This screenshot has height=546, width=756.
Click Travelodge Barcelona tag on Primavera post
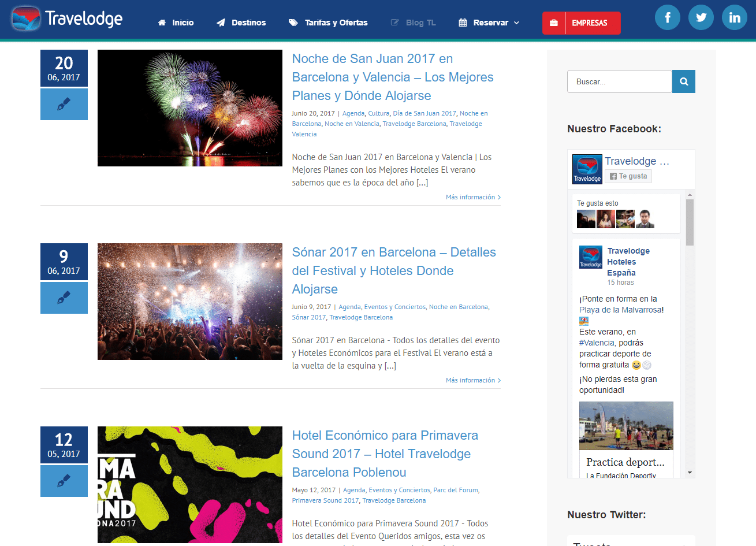coord(394,500)
